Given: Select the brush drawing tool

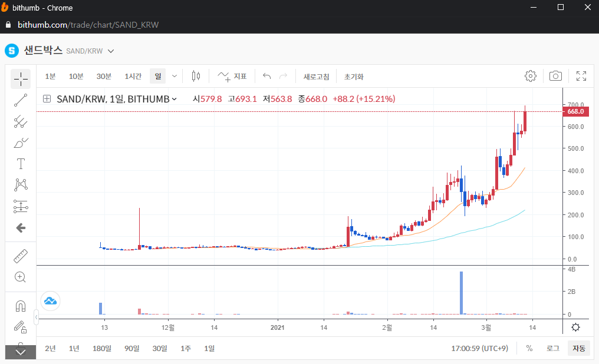Looking at the screenshot, I should click(21, 143).
